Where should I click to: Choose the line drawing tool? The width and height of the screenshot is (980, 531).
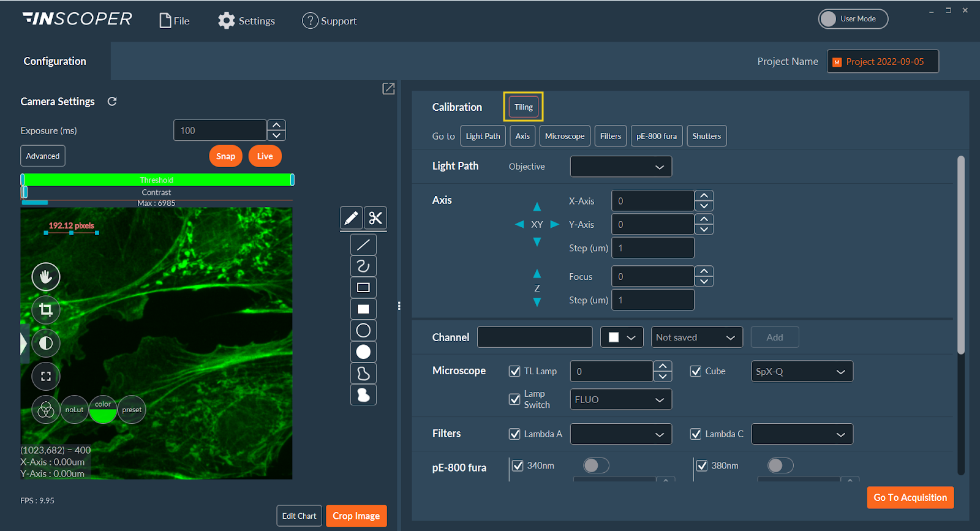363,245
